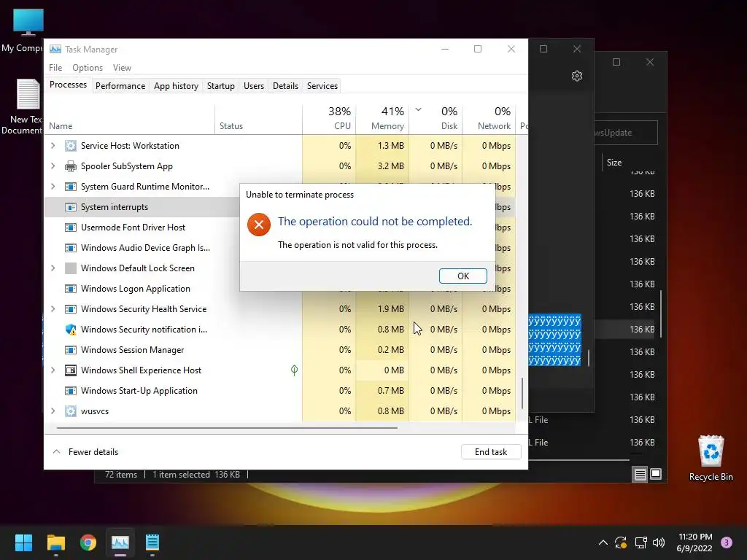Sort by Size column in File Explorer
The height and width of the screenshot is (560, 747).
coord(614,163)
